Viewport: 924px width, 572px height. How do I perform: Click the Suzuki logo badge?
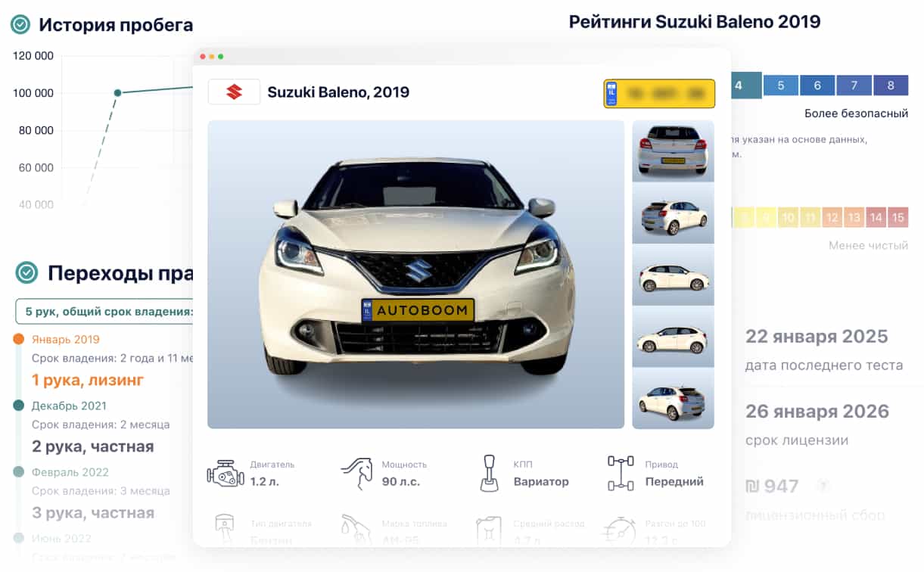(234, 92)
